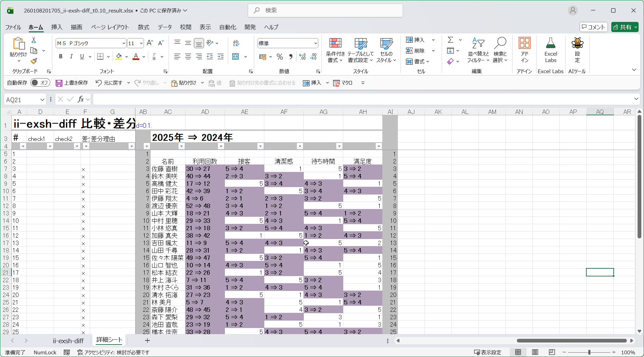This screenshot has width=644, height=357.
Task: Open the 表示 ribbon tab
Action: click(x=205, y=27)
